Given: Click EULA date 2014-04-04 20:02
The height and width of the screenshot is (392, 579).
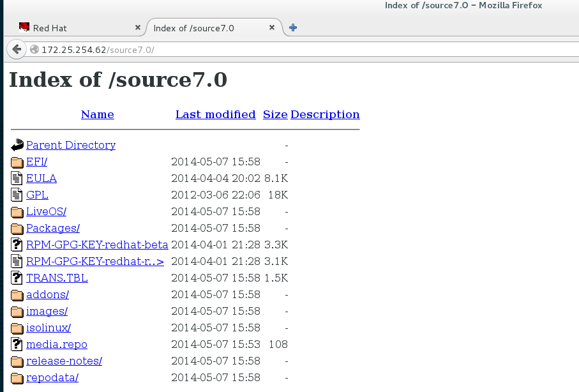Looking at the screenshot, I should 216,179.
